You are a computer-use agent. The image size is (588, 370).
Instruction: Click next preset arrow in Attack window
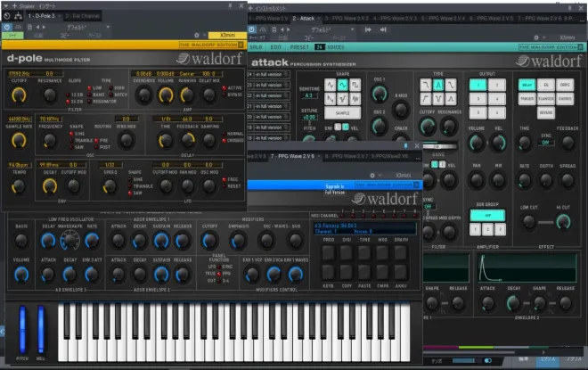click(x=288, y=29)
